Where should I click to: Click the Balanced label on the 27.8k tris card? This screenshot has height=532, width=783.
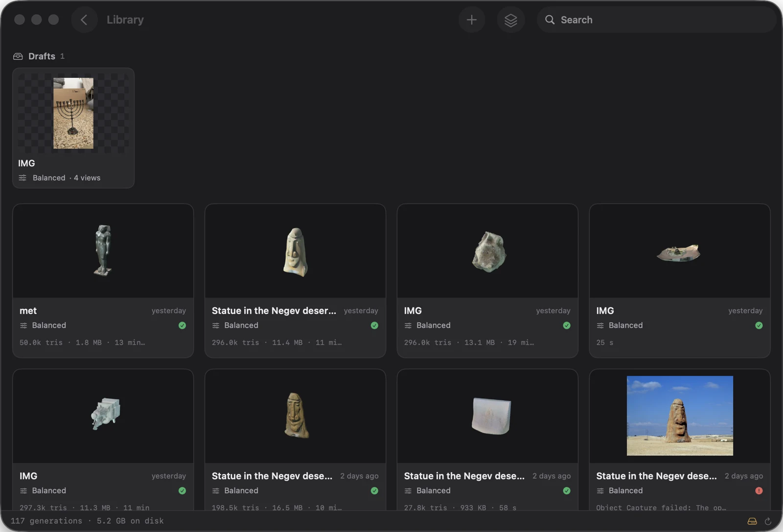[434, 491]
